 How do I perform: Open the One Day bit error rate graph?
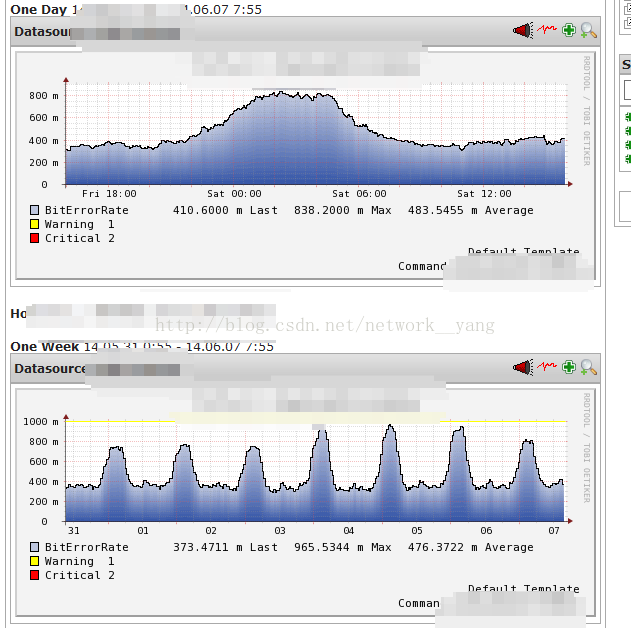(305, 165)
